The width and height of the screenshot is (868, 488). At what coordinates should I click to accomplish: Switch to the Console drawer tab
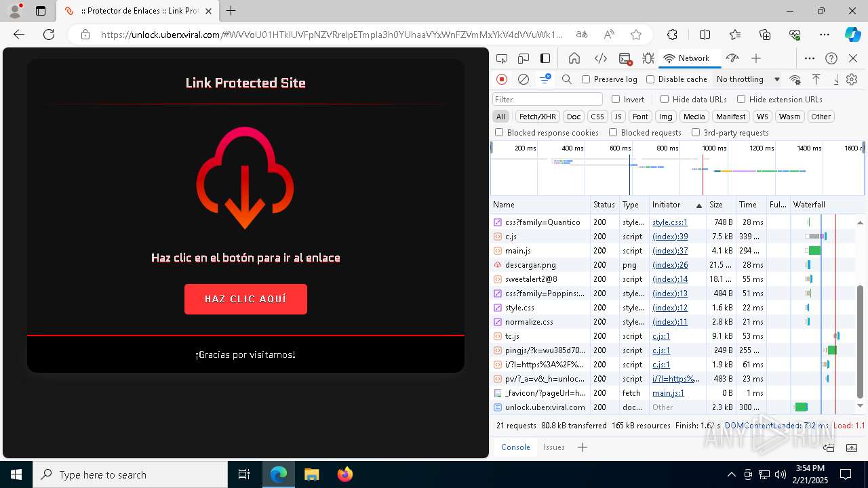(515, 447)
